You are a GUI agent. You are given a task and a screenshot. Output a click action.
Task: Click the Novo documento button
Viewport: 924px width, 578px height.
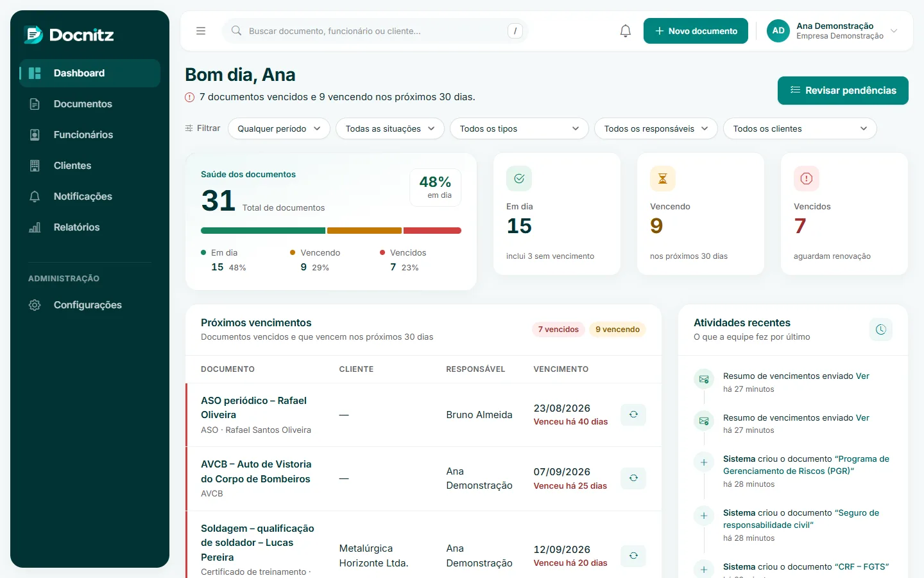tap(696, 31)
